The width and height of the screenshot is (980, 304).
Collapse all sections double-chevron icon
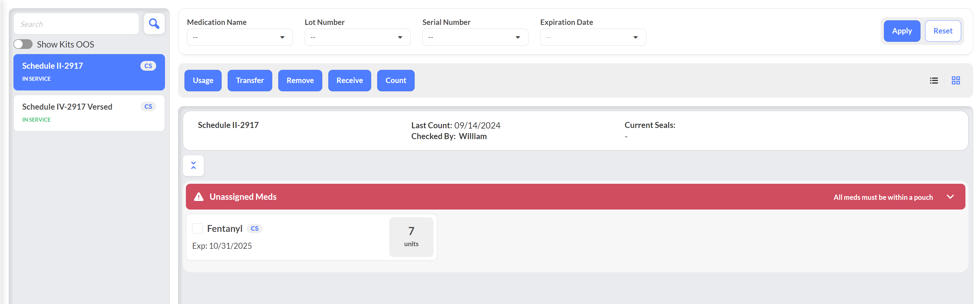click(193, 165)
